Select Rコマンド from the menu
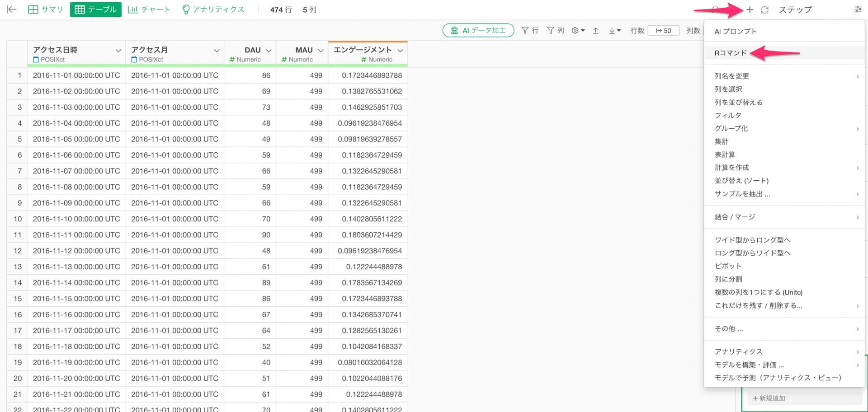Image resolution: width=868 pixels, height=412 pixels. point(731,53)
